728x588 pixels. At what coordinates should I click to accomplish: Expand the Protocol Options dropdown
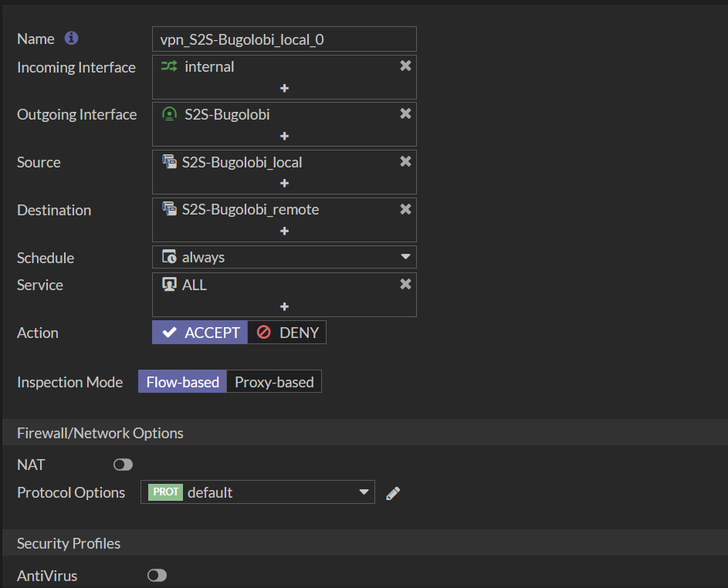(258, 492)
